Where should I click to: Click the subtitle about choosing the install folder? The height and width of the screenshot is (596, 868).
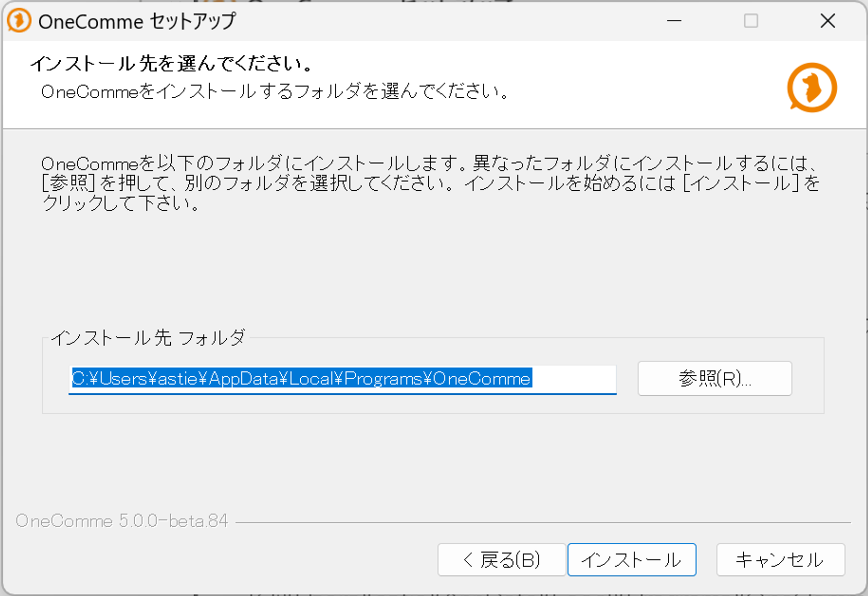coord(275,92)
